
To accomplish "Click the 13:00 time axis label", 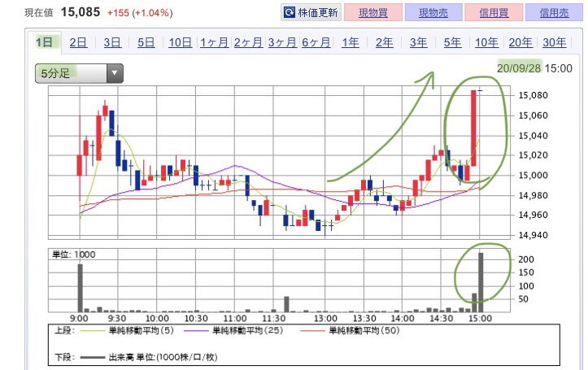I will pos(325,318).
